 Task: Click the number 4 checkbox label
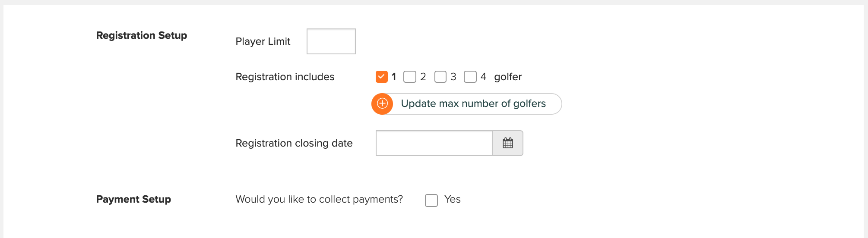(483, 77)
